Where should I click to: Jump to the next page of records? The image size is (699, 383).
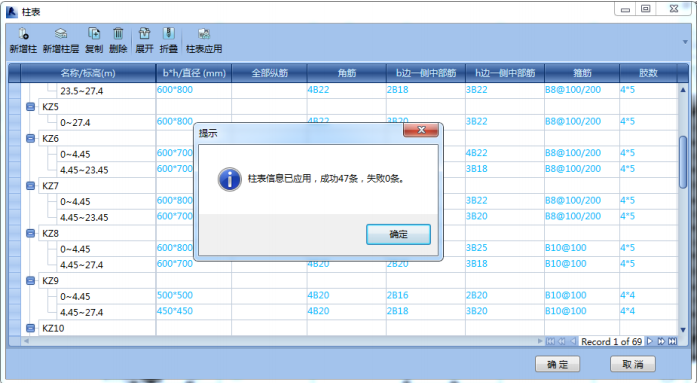coord(661,342)
